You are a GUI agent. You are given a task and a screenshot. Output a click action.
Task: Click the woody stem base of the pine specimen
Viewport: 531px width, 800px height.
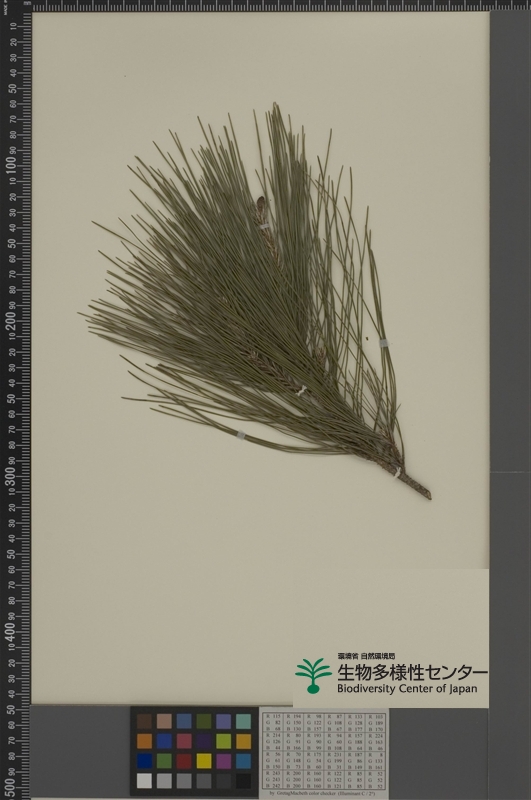[414, 485]
